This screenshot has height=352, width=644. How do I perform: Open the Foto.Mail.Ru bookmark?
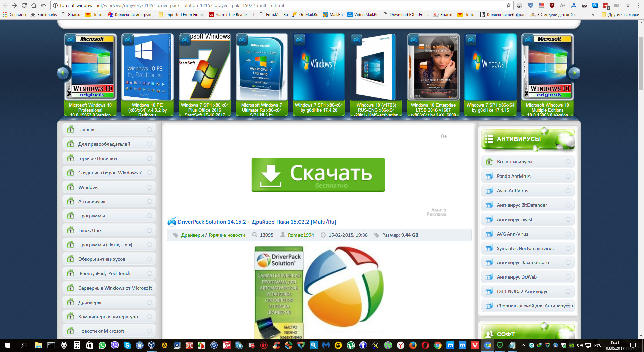point(274,15)
